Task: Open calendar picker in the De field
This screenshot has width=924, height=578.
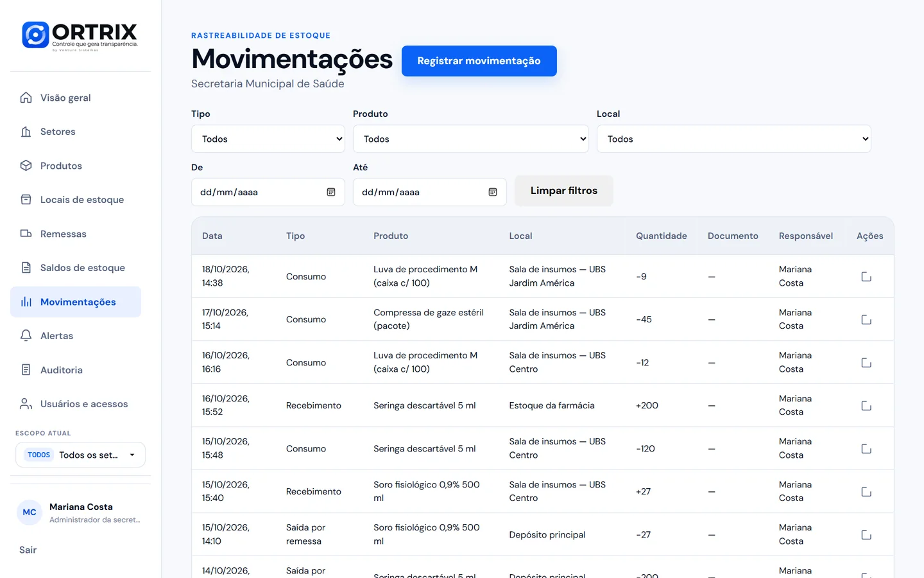Action: click(331, 192)
